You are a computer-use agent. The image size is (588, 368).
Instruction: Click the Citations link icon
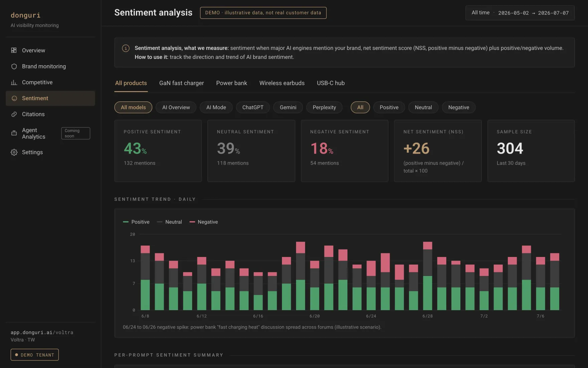(x=14, y=114)
